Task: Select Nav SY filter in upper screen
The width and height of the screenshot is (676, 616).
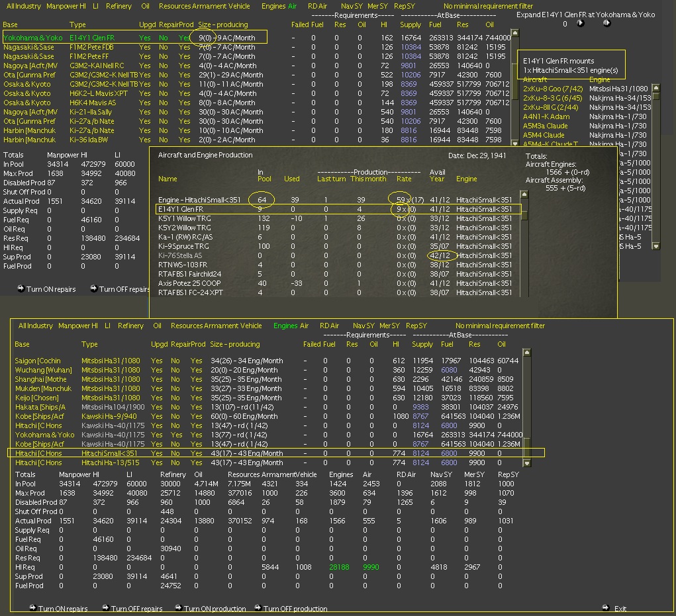Action: click(x=352, y=6)
